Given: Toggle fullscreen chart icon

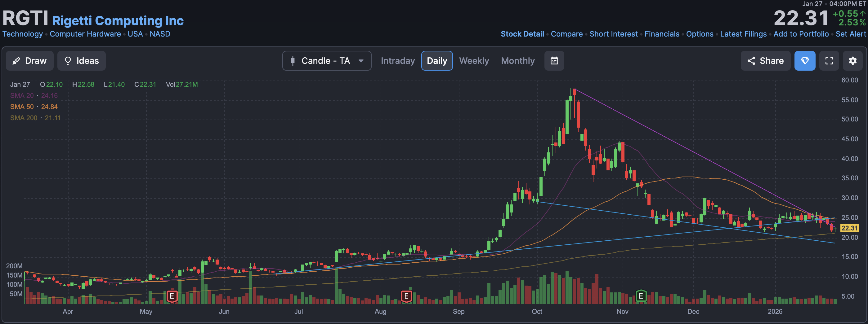Looking at the screenshot, I should (829, 61).
